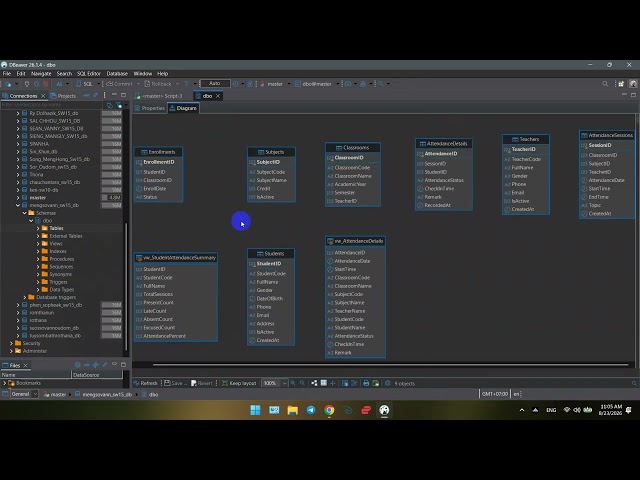Click the Commit toolbar button

[120, 84]
